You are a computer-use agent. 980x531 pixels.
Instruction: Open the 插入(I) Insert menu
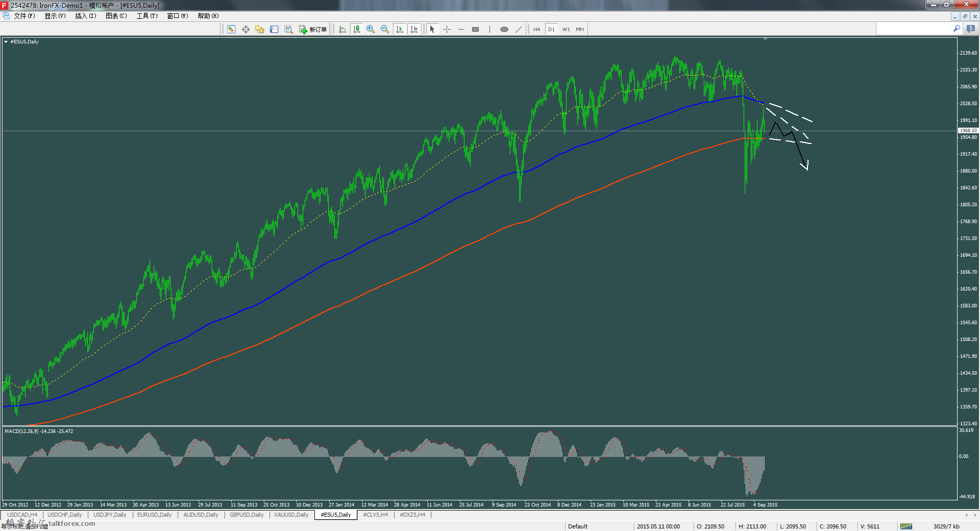[x=86, y=16]
